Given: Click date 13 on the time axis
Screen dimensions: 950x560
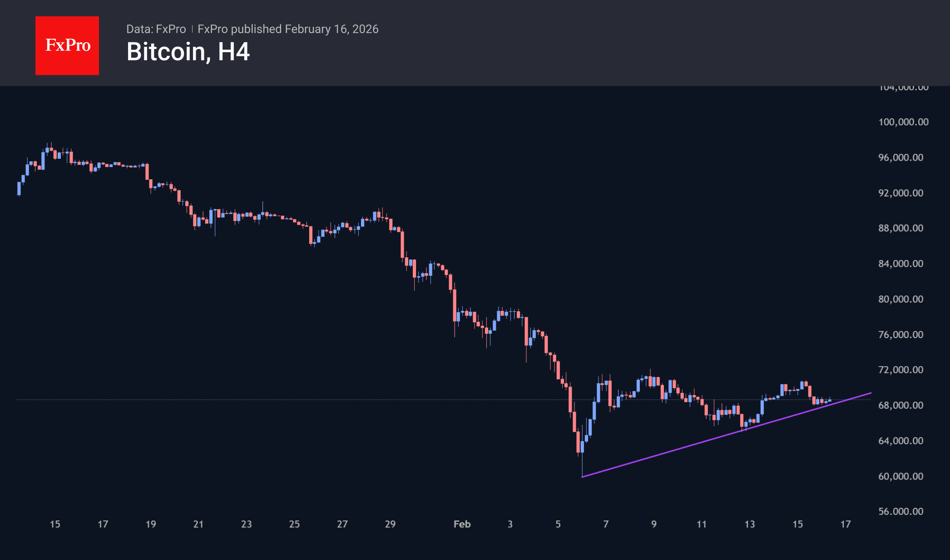Looking at the screenshot, I should tap(749, 524).
